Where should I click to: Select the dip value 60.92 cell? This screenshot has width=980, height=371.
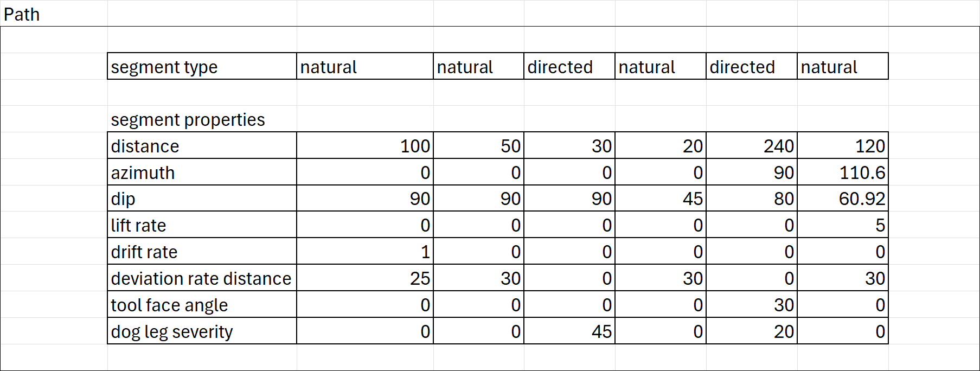[843, 198]
